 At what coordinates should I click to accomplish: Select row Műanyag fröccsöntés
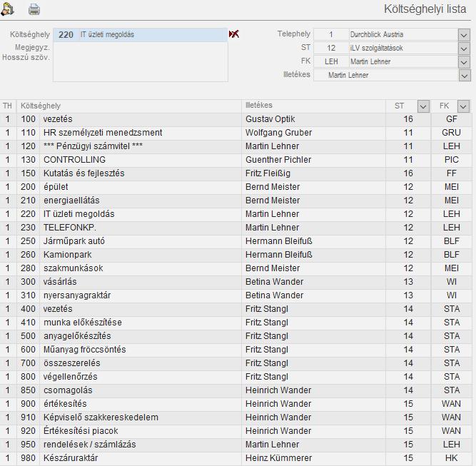[236, 350]
